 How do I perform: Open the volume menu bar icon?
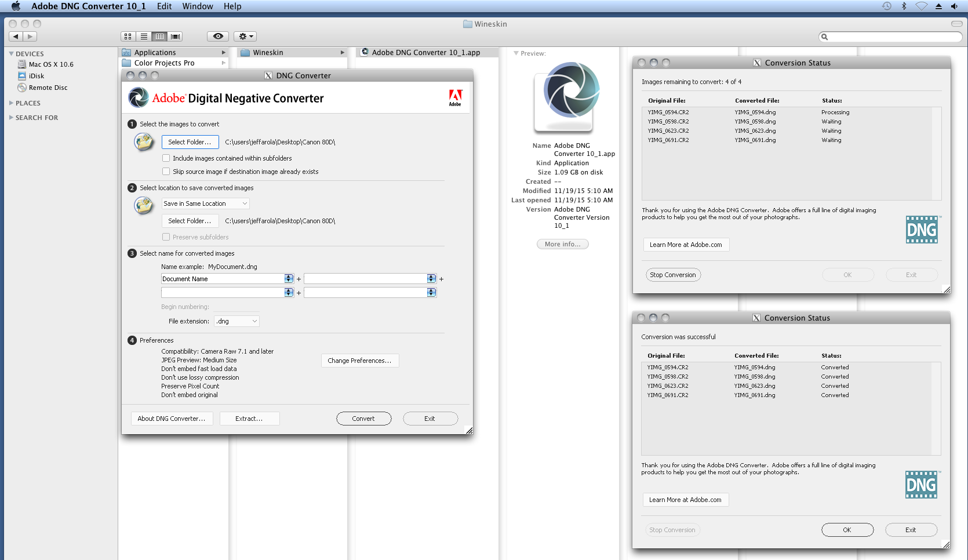(x=954, y=6)
